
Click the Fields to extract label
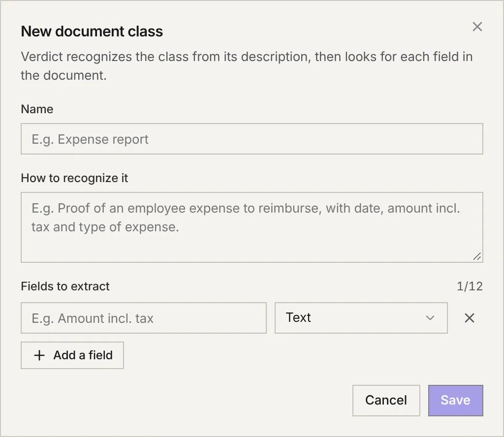(65, 286)
